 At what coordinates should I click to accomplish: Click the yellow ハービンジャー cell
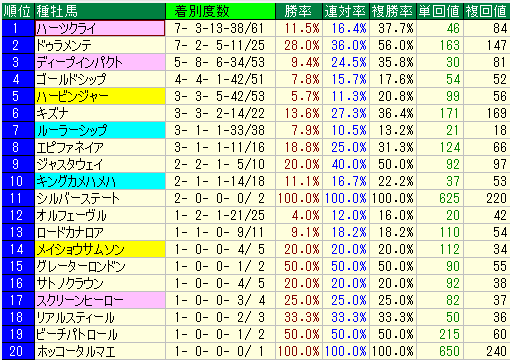point(100,96)
